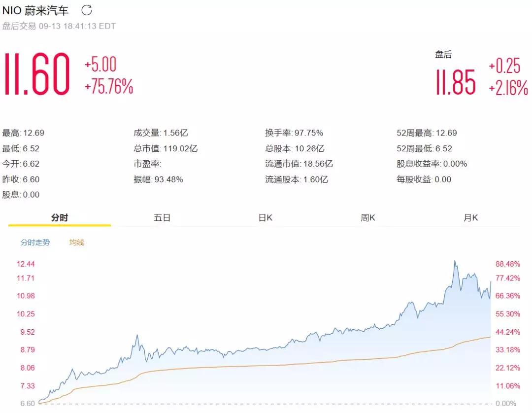Toggle the 均线 average line legend

click(76, 242)
